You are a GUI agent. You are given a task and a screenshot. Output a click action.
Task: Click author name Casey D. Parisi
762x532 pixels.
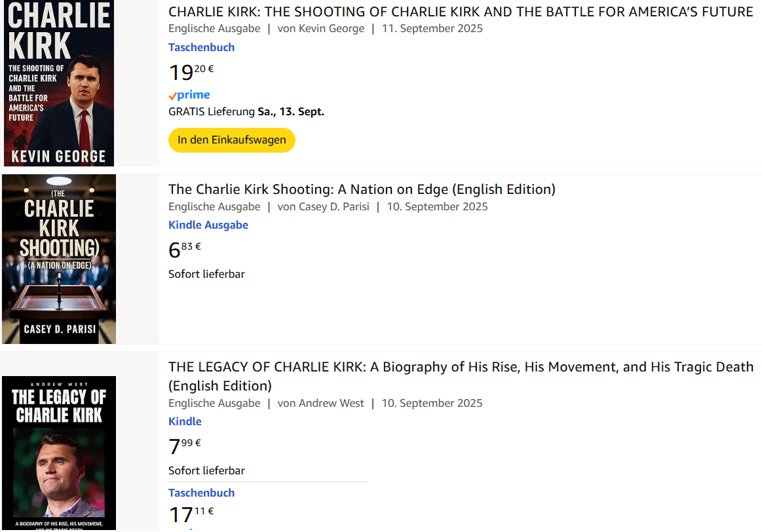333,206
